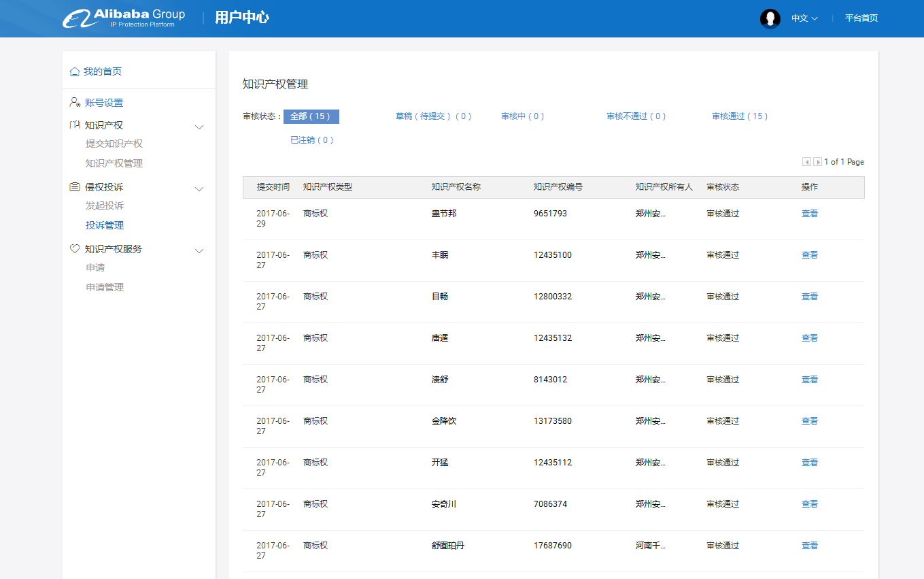
Task: Click the Alibaba Group logo
Action: click(x=124, y=18)
